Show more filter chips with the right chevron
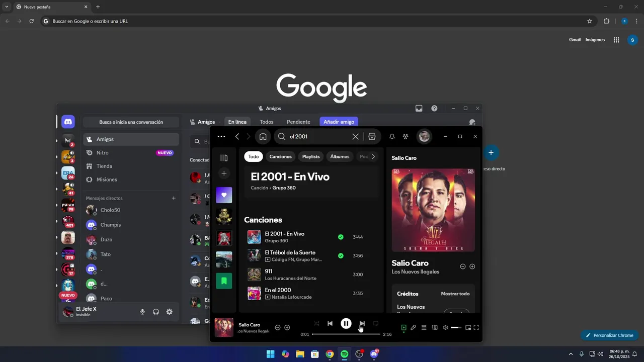The width and height of the screenshot is (644, 362). [x=373, y=156]
